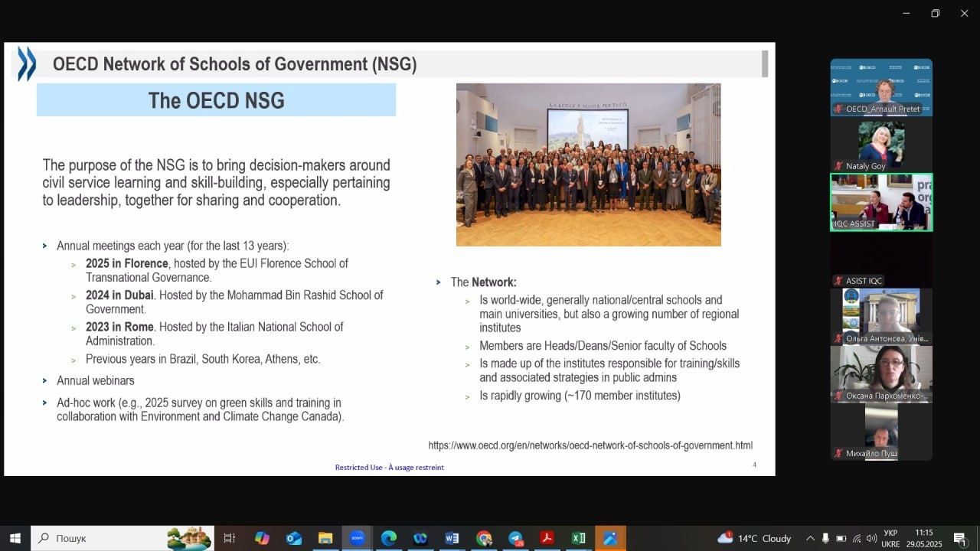The height and width of the screenshot is (551, 980).
Task: Show hidden system tray icons
Action: pos(810,538)
